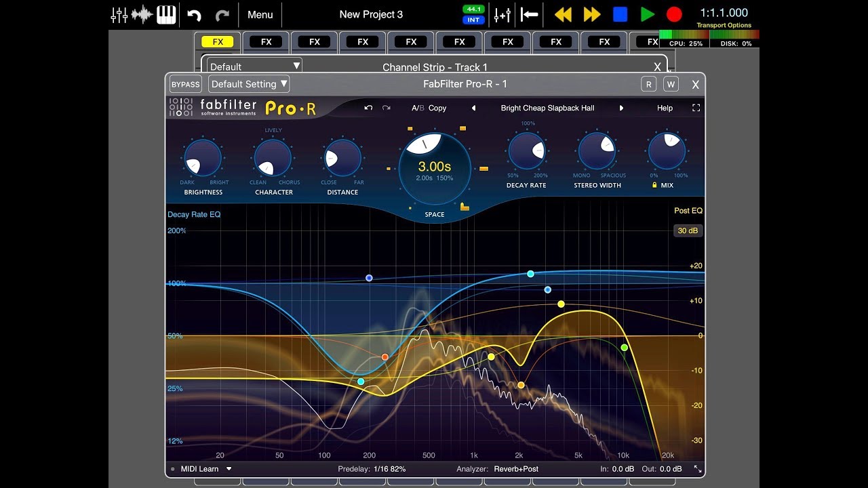Click the Character knob

tap(273, 157)
